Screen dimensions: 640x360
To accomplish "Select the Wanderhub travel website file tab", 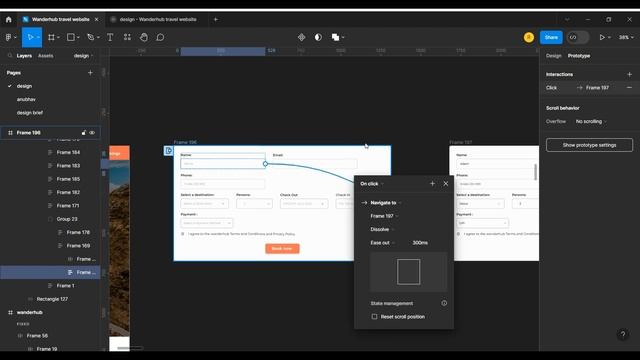I will tap(60, 19).
